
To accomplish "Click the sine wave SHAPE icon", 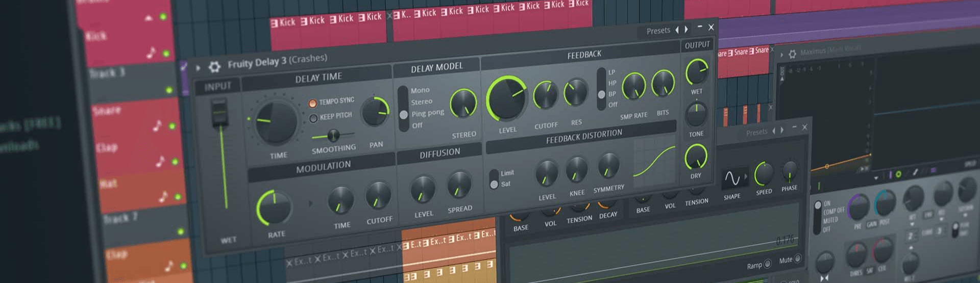I will (x=732, y=178).
